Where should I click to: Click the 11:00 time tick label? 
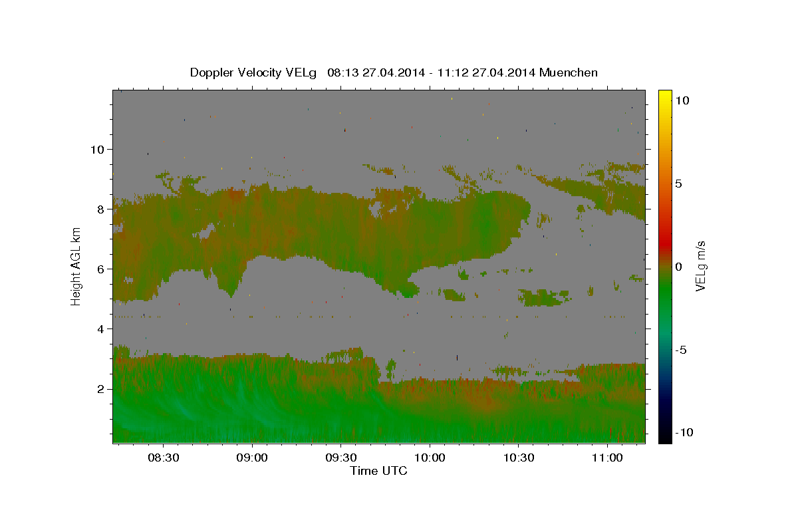[x=607, y=458]
